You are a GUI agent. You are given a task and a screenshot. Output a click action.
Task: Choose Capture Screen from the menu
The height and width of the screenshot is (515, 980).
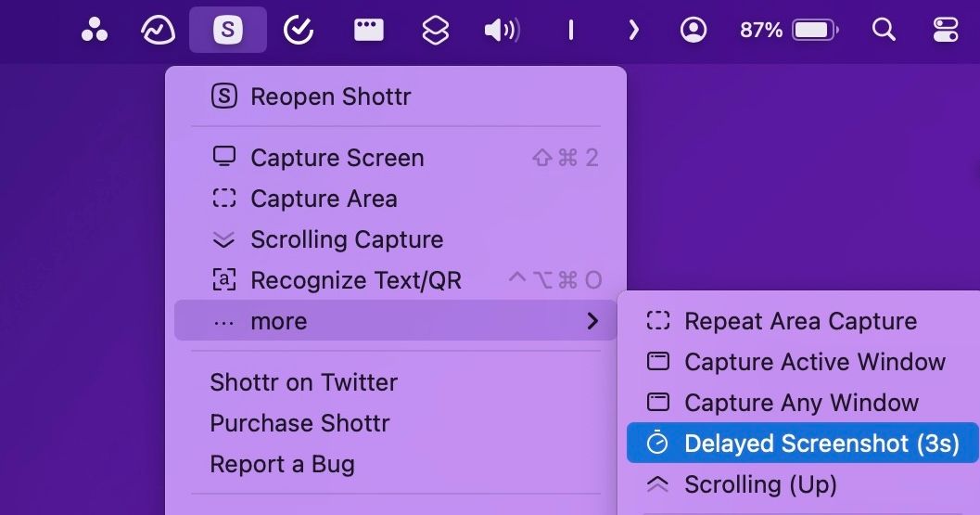click(x=337, y=158)
